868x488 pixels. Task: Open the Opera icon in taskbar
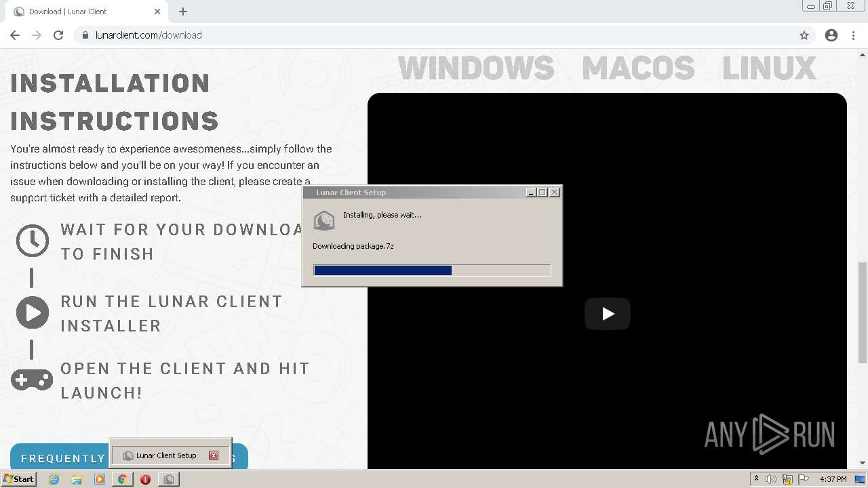pyautogui.click(x=145, y=479)
